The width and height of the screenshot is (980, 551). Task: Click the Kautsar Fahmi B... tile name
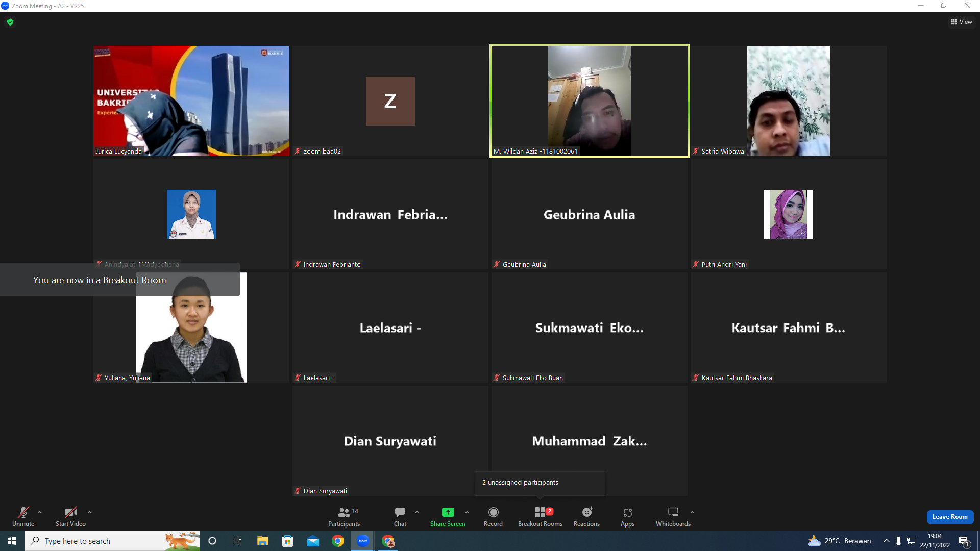[789, 328]
